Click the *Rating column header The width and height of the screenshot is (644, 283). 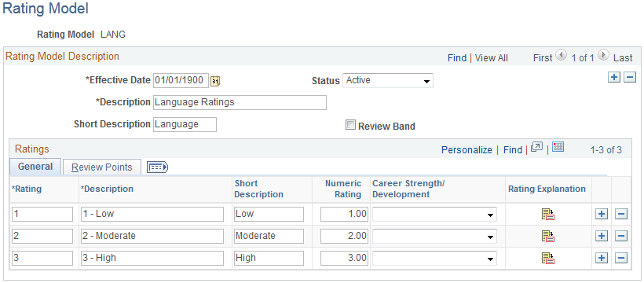(x=27, y=189)
